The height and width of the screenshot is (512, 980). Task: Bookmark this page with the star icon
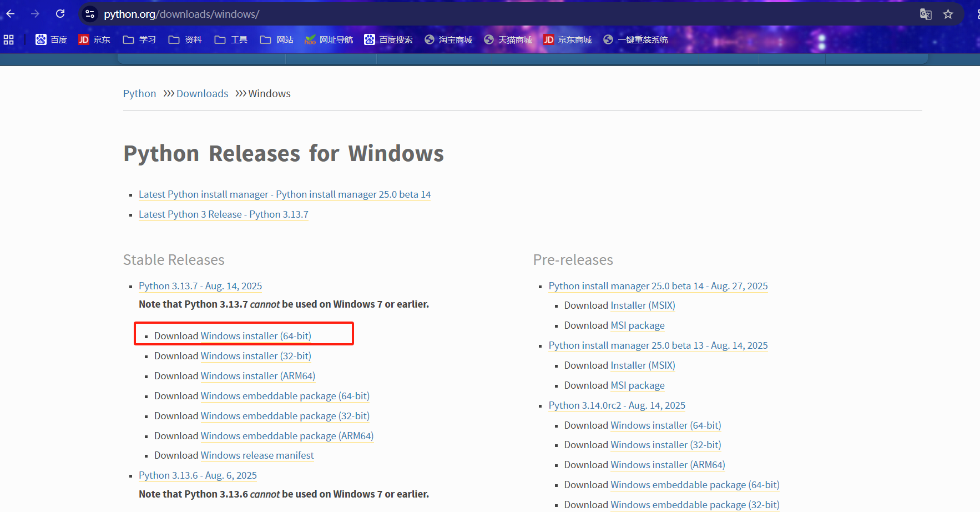click(948, 14)
